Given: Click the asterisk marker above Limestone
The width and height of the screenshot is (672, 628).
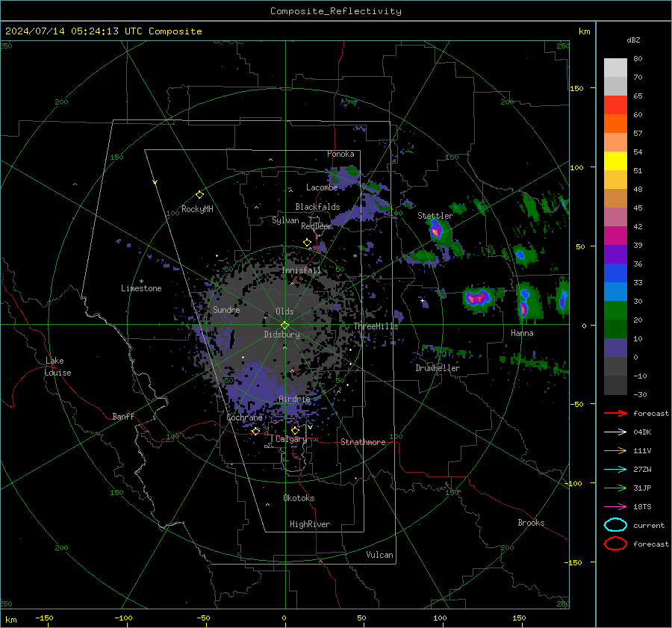Looking at the screenshot, I should point(141,282).
